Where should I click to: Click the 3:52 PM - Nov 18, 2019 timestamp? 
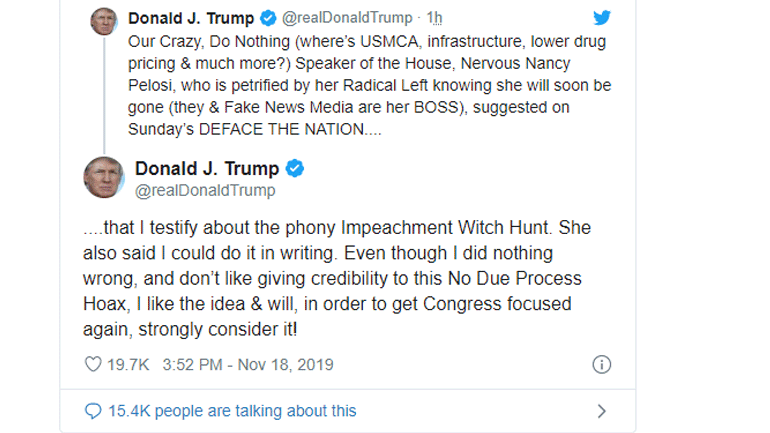click(x=244, y=365)
